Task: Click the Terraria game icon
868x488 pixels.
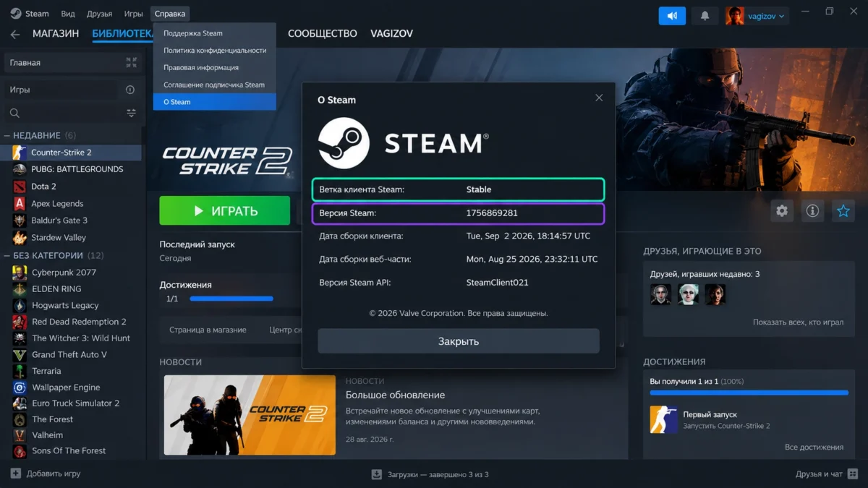Action: click(20, 371)
